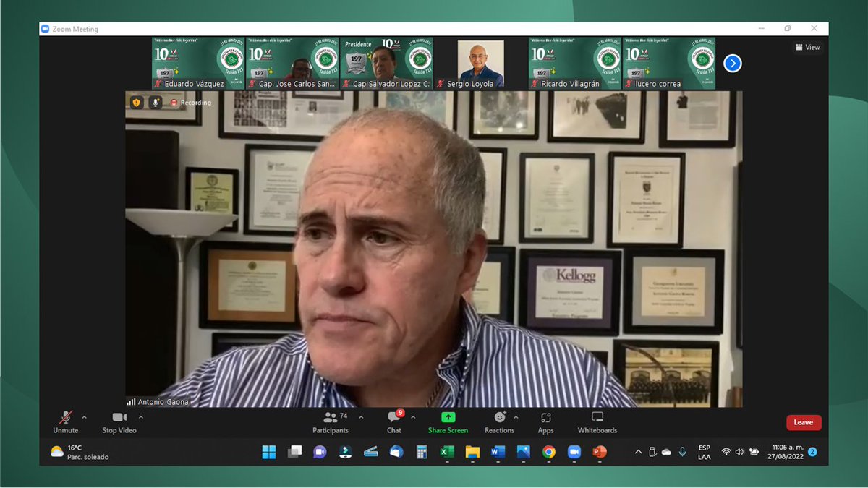Click the weather widget showing 16°C

point(80,452)
